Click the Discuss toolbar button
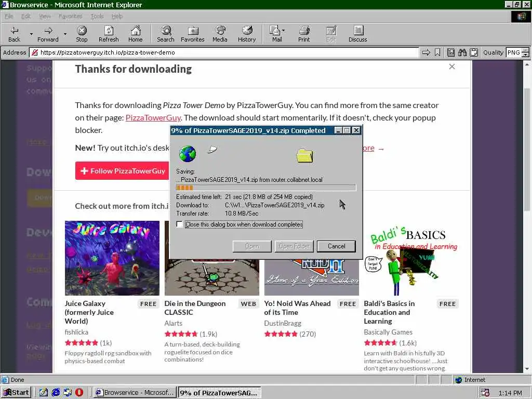Viewport: 532px width, 399px height. 357,34
